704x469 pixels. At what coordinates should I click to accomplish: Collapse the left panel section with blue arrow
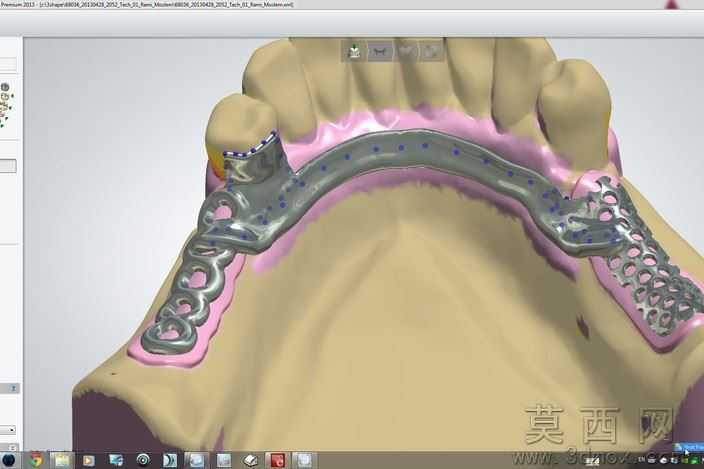point(14,388)
